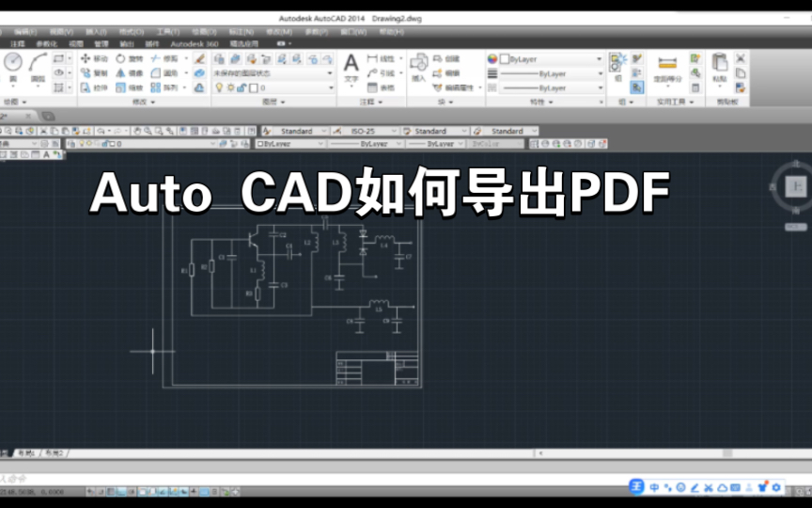This screenshot has height=508, width=812.
Task: Open the ByLayer color dropdown in Properties
Action: [x=551, y=58]
